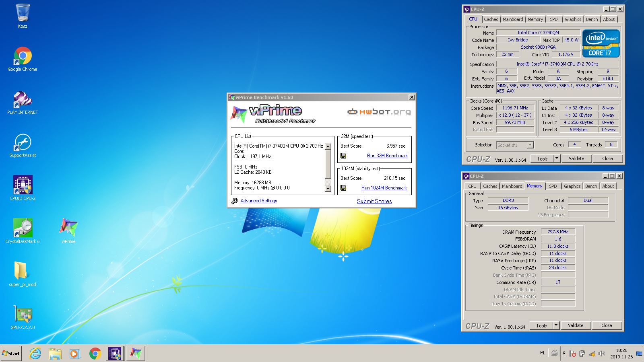
Task: Click Submit Scores link
Action: pos(374,201)
